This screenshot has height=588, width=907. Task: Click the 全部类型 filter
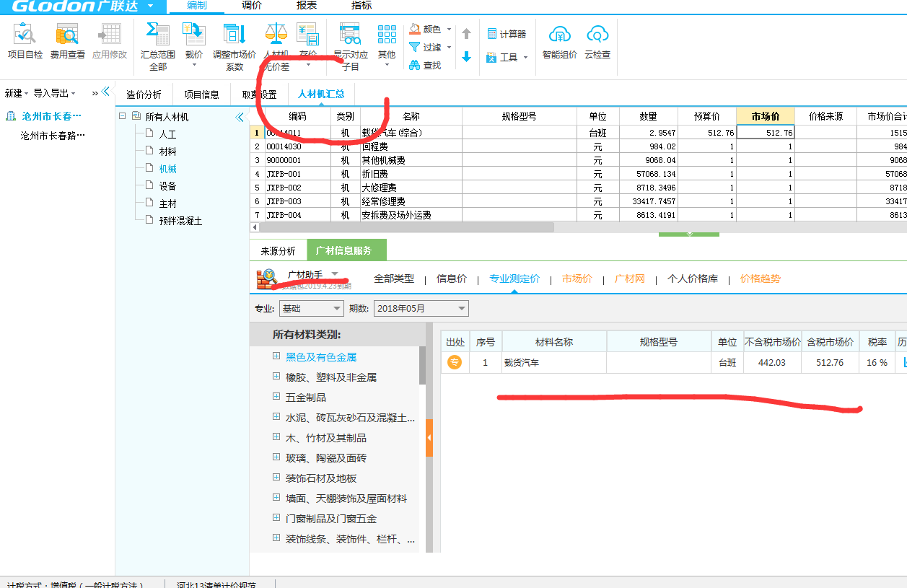click(394, 278)
